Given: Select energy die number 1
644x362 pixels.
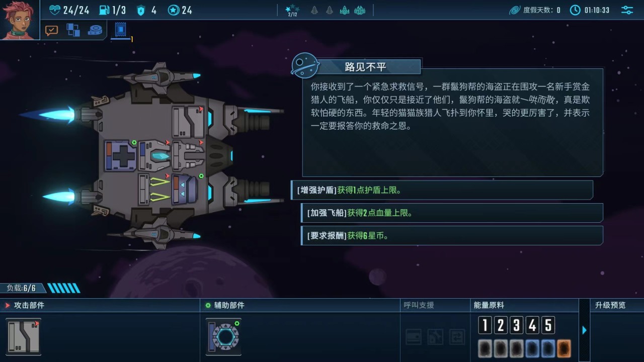Looking at the screenshot, I should tap(485, 325).
